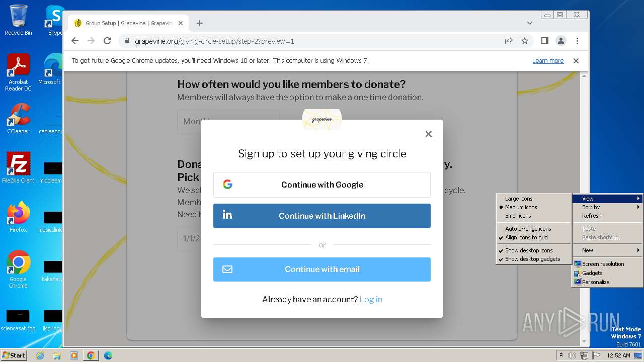Open Gadgets from context menu

[x=607, y=273]
